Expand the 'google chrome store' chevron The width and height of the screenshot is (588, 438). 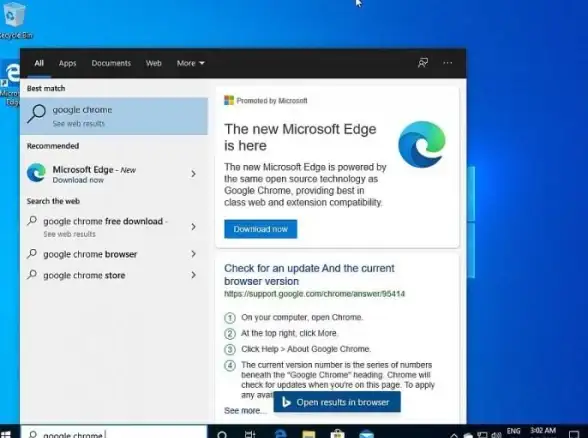[x=193, y=275]
